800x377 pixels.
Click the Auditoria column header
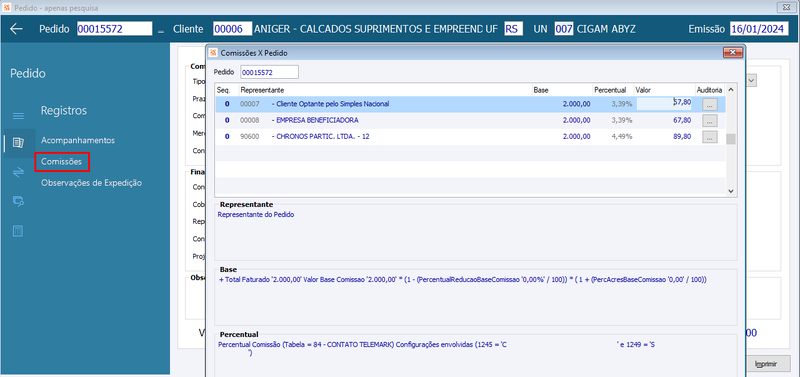coord(710,90)
